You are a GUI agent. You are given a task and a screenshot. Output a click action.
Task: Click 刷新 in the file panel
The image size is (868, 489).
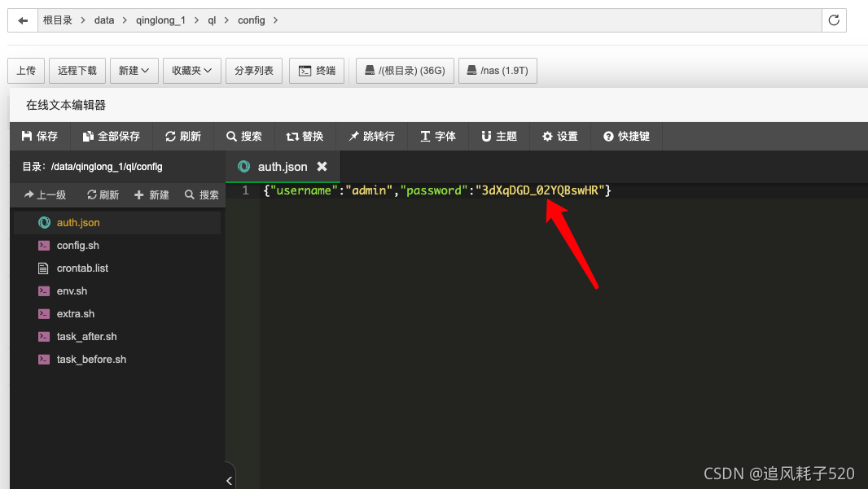[103, 194]
